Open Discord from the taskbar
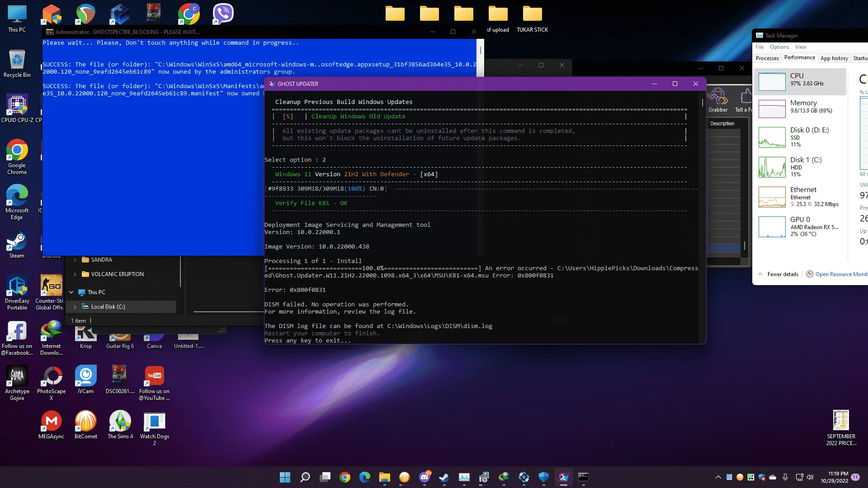This screenshot has height=488, width=868. coord(425,477)
